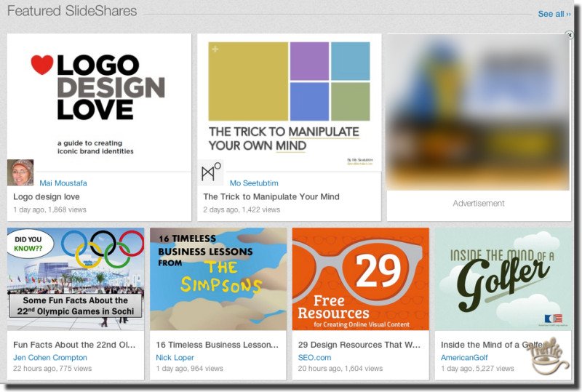
Task: Open the Olympic Games in Sochi thumbnail
Action: click(x=76, y=279)
